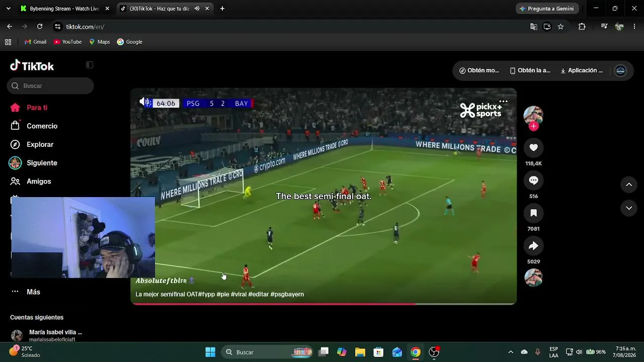Click the #viral hashtag
The image size is (644, 362).
238,294
